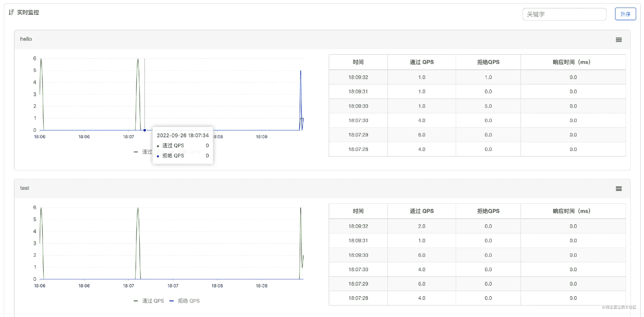Click the 5.0 拒绝QPS cell in hello table
Viewport: 644px width, 317px height.
coord(488,106)
